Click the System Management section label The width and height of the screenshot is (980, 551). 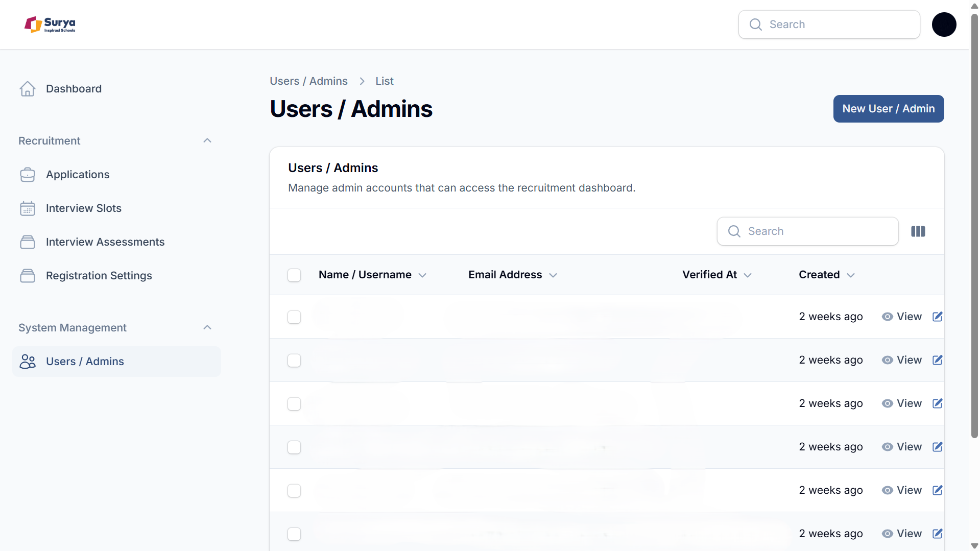tap(73, 328)
